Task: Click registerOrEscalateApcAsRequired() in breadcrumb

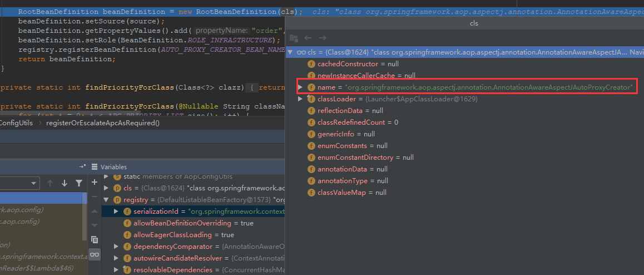Action: (x=103, y=122)
